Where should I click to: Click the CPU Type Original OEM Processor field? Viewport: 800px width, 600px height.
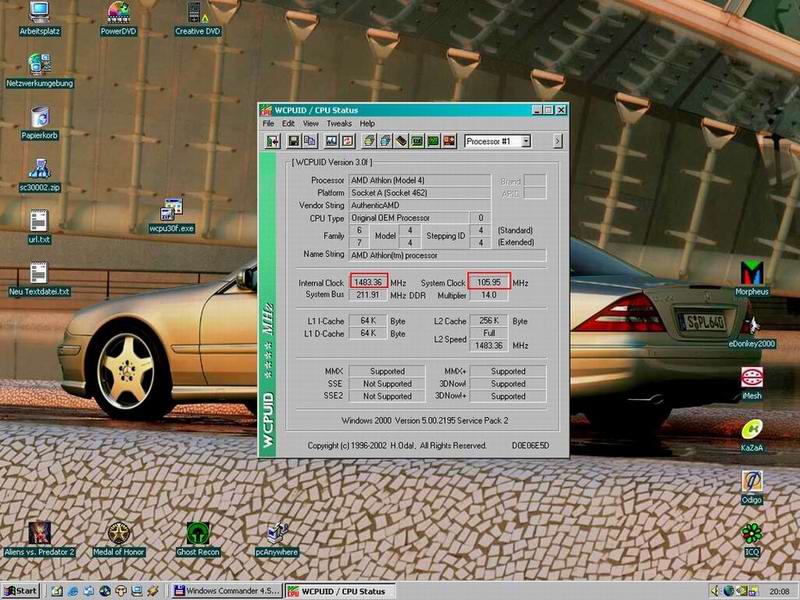(x=408, y=218)
